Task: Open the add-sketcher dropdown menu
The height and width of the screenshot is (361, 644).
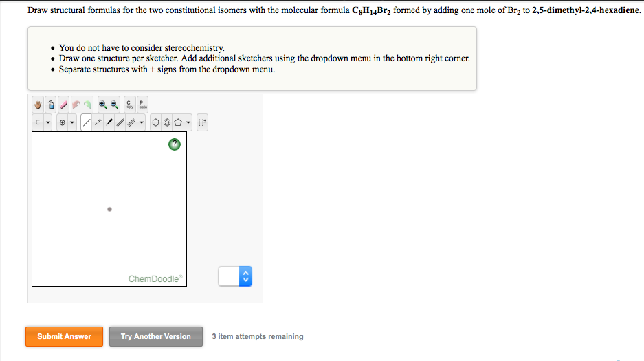Action: tap(235, 276)
